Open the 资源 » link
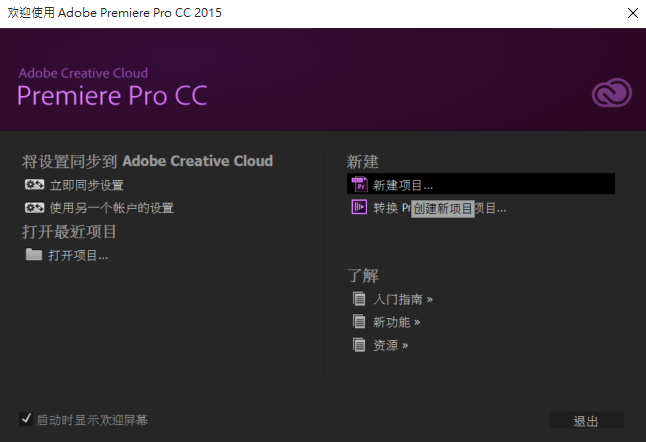646x442 pixels. tap(391, 345)
